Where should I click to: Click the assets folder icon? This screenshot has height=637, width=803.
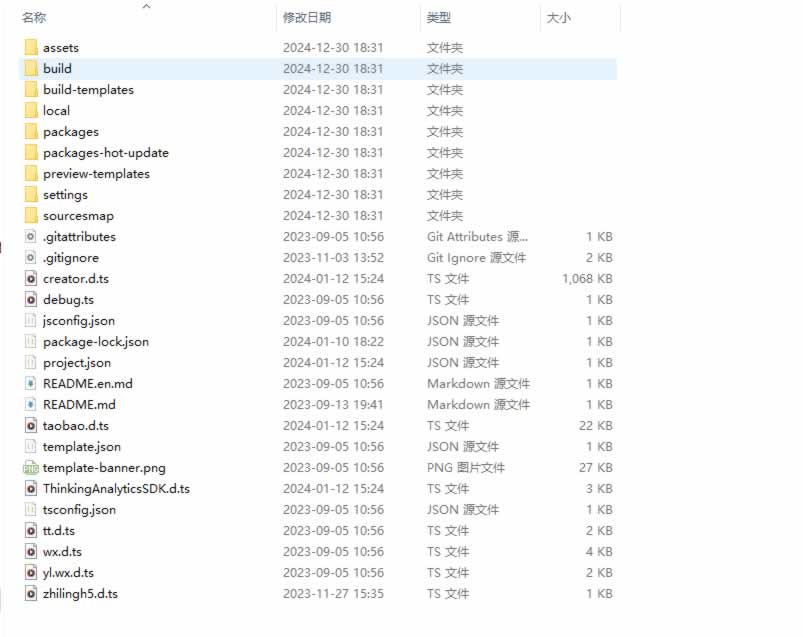(30, 47)
